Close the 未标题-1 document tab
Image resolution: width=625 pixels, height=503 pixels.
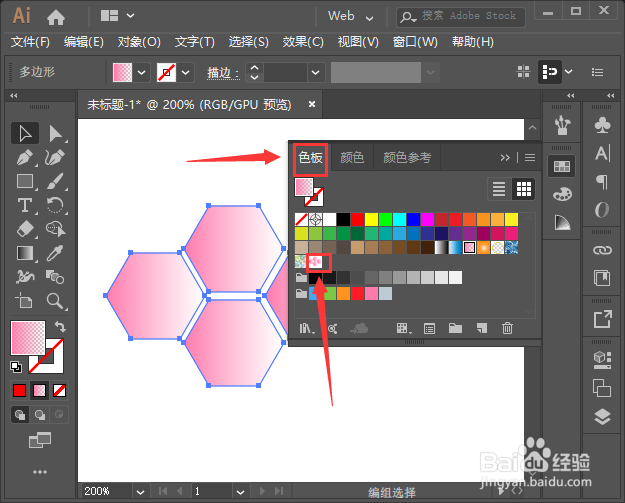312,104
